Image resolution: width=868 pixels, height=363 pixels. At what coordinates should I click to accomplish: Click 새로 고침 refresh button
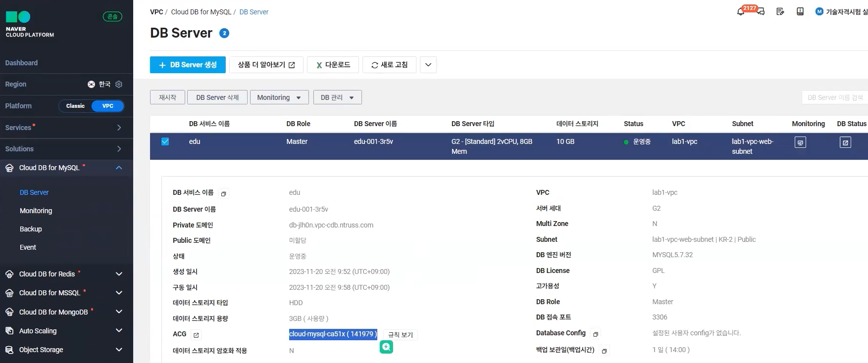click(x=389, y=65)
